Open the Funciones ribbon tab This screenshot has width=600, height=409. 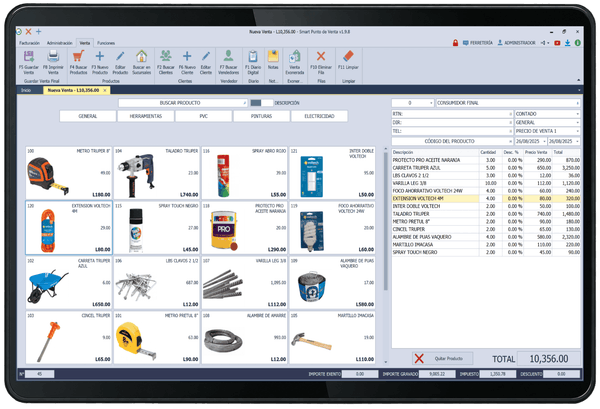[106, 43]
